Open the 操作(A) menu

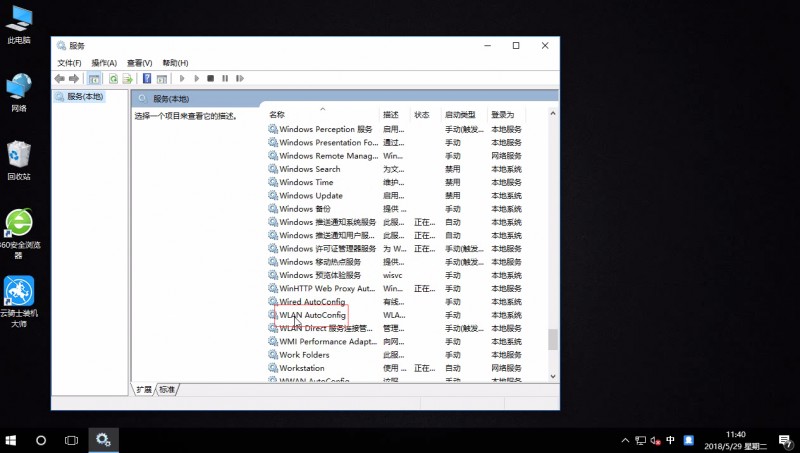click(x=104, y=63)
